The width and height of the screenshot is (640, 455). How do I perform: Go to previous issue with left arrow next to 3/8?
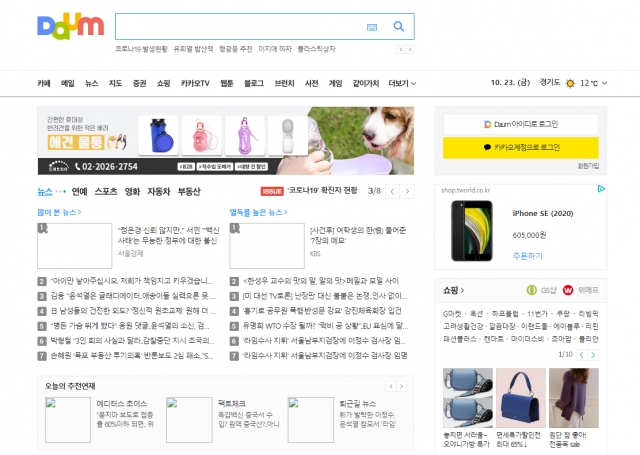pyautogui.click(x=392, y=191)
